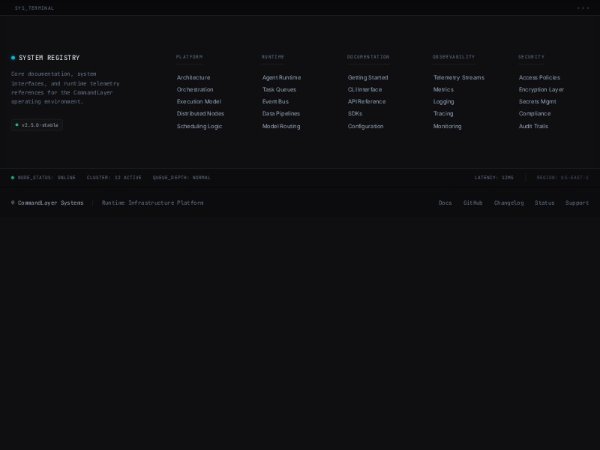Click the OBSERVABILITY column heading

tap(453, 57)
